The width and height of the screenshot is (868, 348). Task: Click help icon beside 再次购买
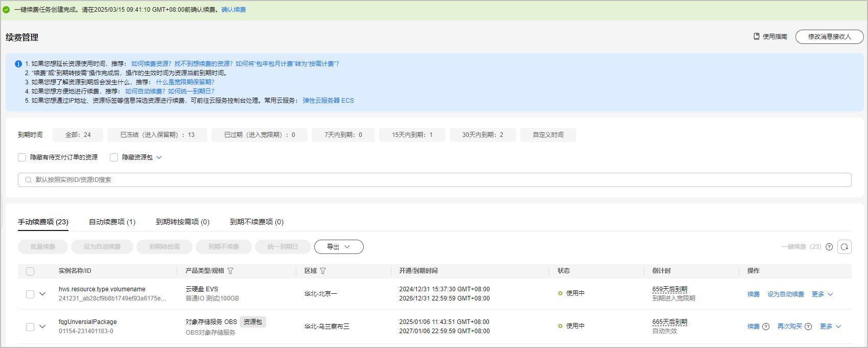(808, 327)
